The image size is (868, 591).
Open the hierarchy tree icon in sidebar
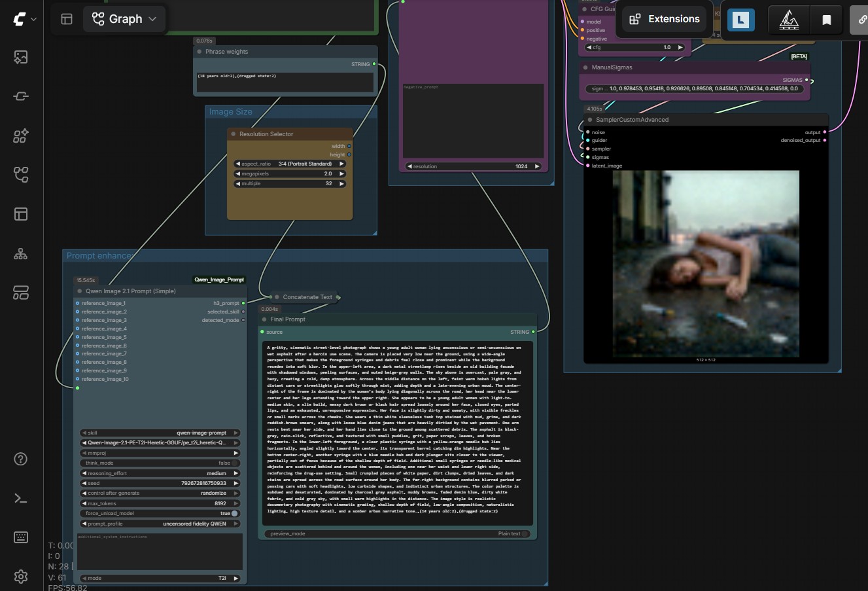click(x=21, y=253)
